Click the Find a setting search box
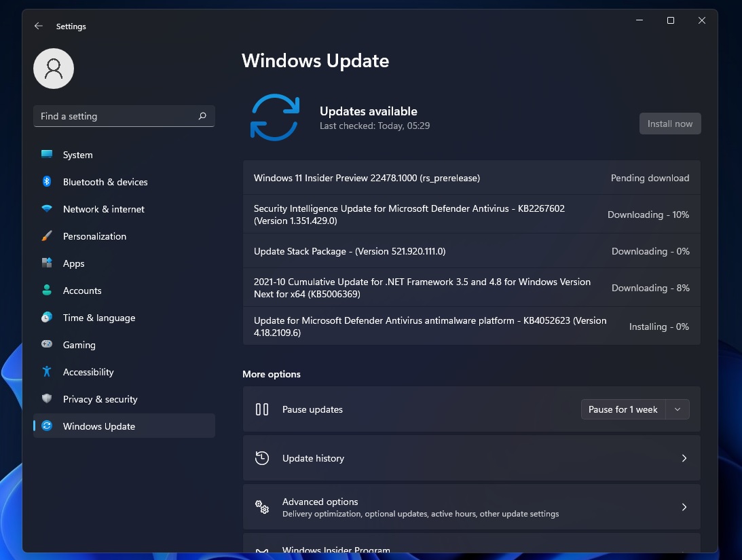This screenshot has height=560, width=742. pos(124,116)
